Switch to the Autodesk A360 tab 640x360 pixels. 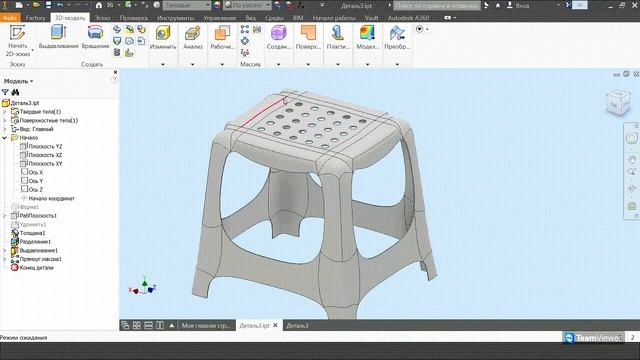[x=408, y=18]
